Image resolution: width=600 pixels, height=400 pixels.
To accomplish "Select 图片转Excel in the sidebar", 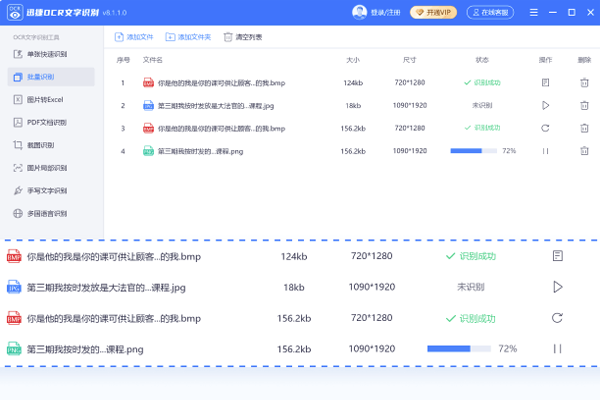I will point(44,100).
